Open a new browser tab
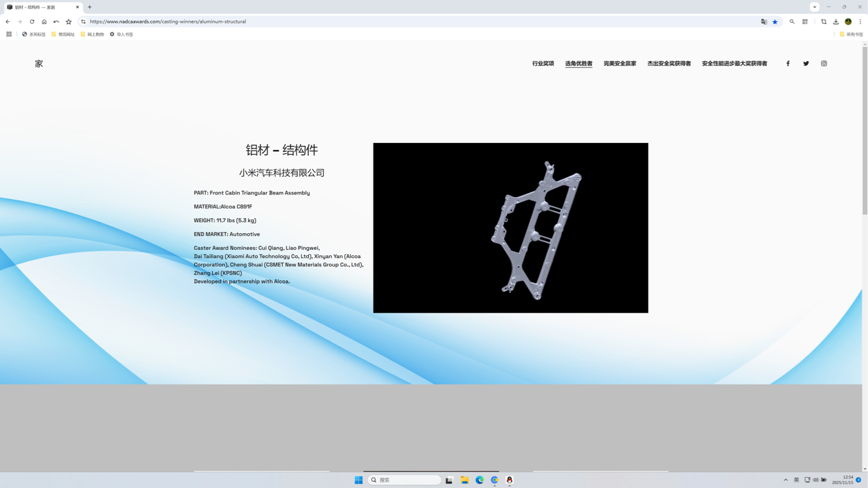The width and height of the screenshot is (868, 488). click(x=90, y=7)
